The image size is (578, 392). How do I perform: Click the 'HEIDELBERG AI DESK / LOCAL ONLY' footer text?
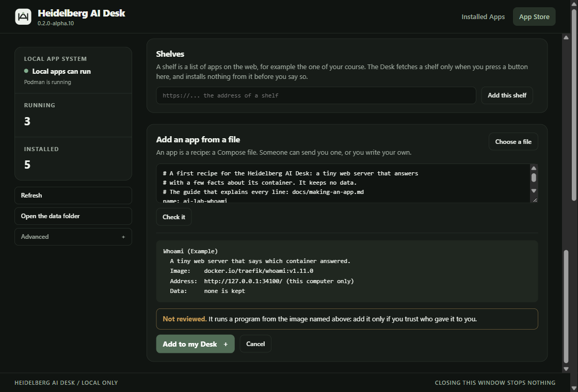coord(66,383)
